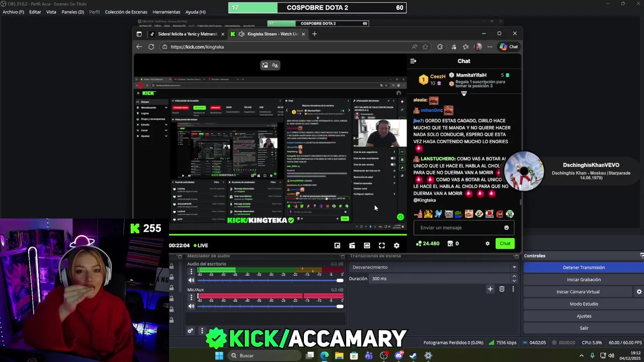Open the Windows Start menu
Viewport: 644px width, 362px height.
point(219,355)
